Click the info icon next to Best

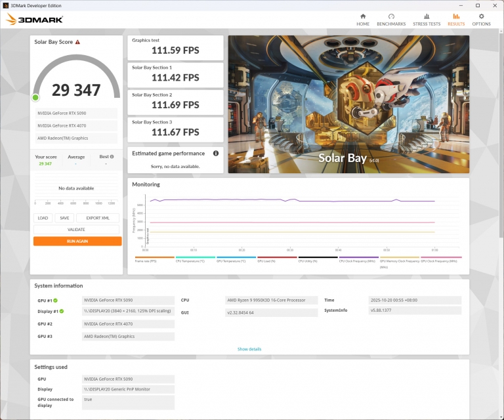point(112,157)
